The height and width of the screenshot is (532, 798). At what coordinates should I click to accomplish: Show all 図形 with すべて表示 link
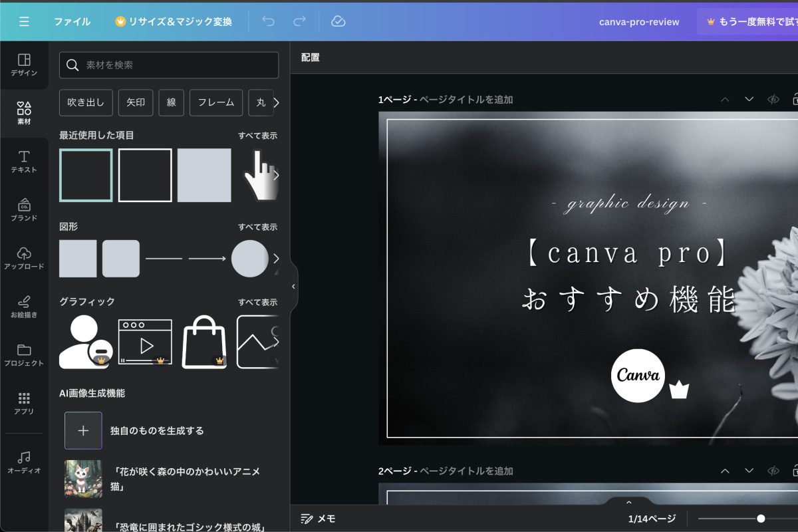click(x=258, y=227)
